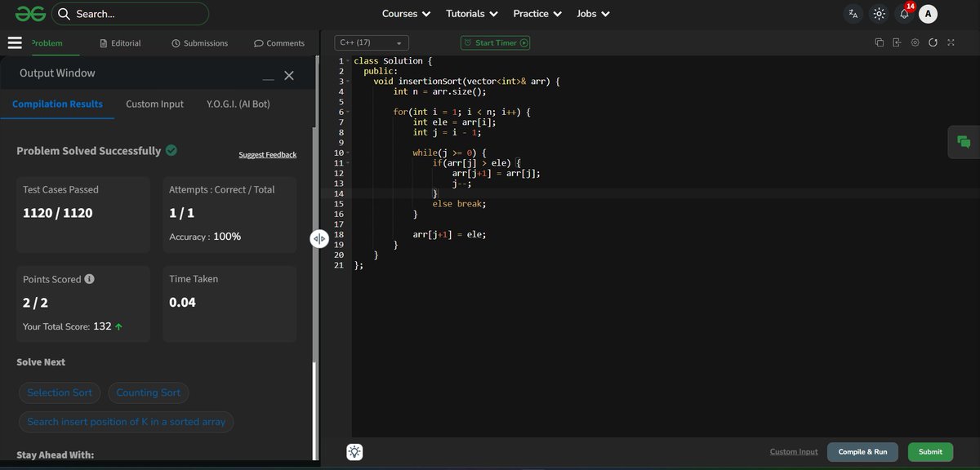Open the editor settings gear icon
The width and height of the screenshot is (980, 470).
915,42
